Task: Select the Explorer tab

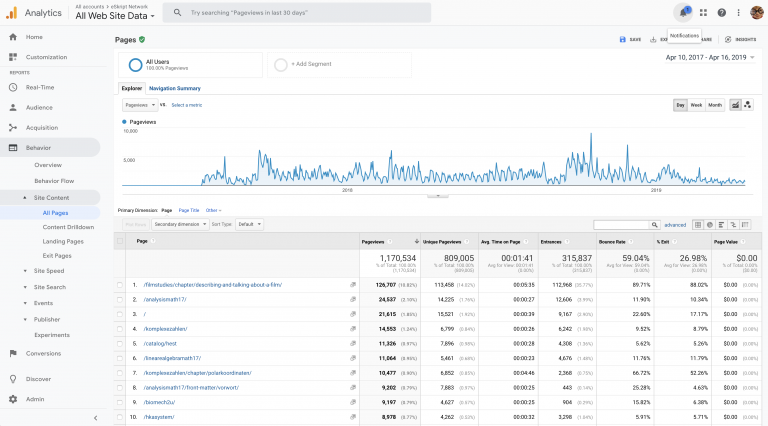Action: click(132, 88)
